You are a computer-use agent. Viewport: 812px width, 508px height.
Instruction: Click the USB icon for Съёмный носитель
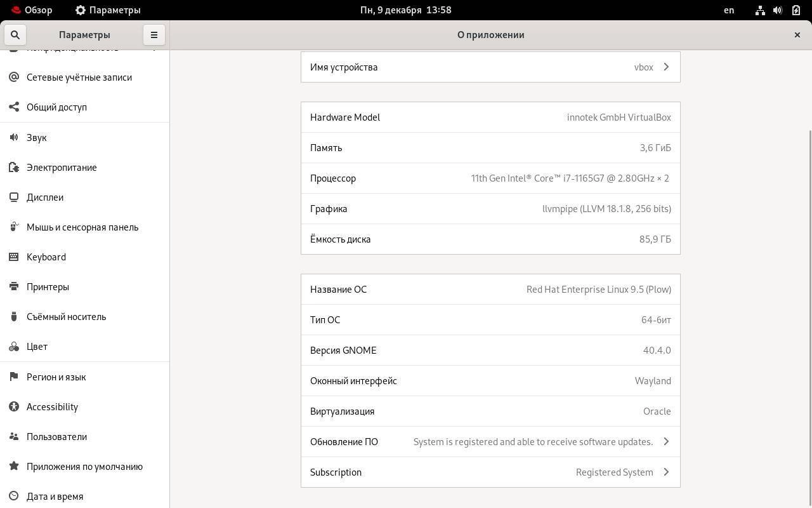(14, 316)
